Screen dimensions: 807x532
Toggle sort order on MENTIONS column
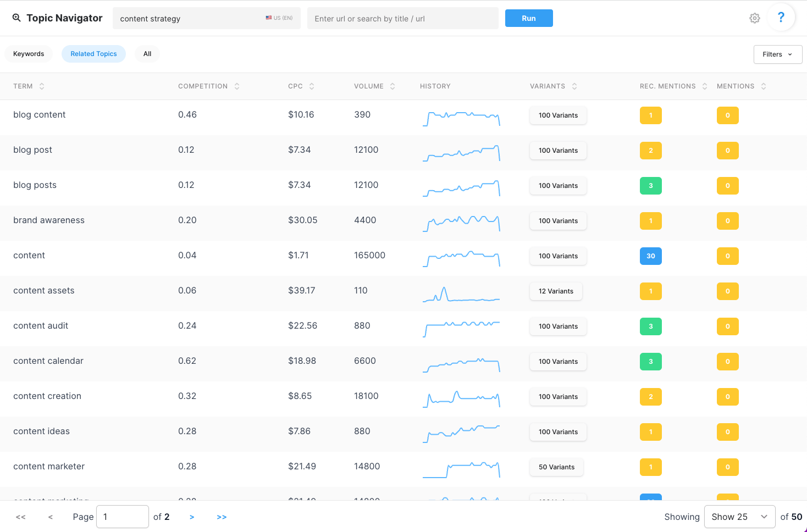click(764, 86)
